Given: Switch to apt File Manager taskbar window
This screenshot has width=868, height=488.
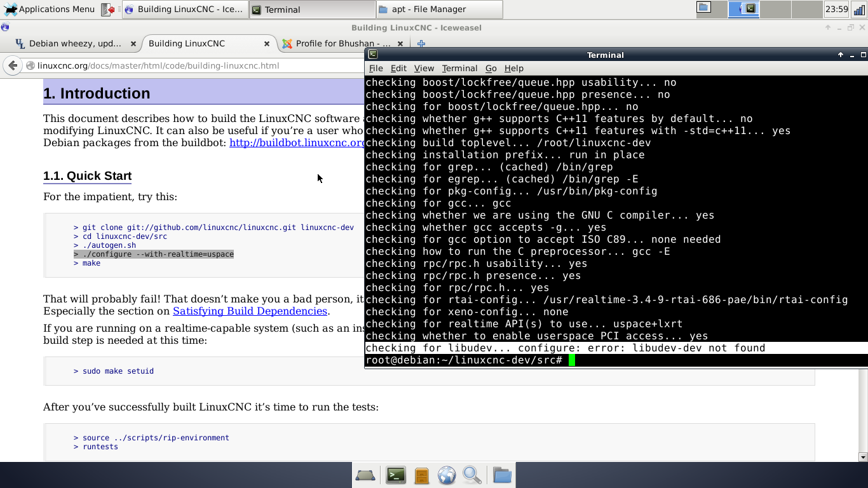Looking at the screenshot, I should tap(438, 10).
